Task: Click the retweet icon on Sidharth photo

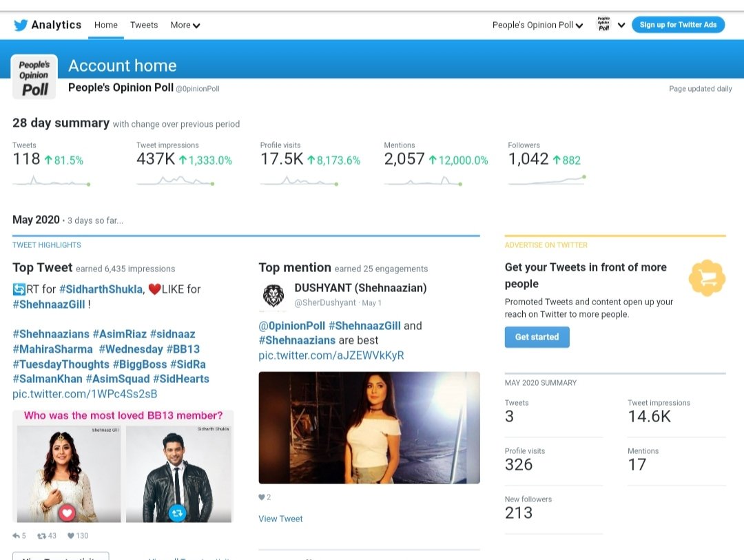Action: pyautogui.click(x=178, y=512)
